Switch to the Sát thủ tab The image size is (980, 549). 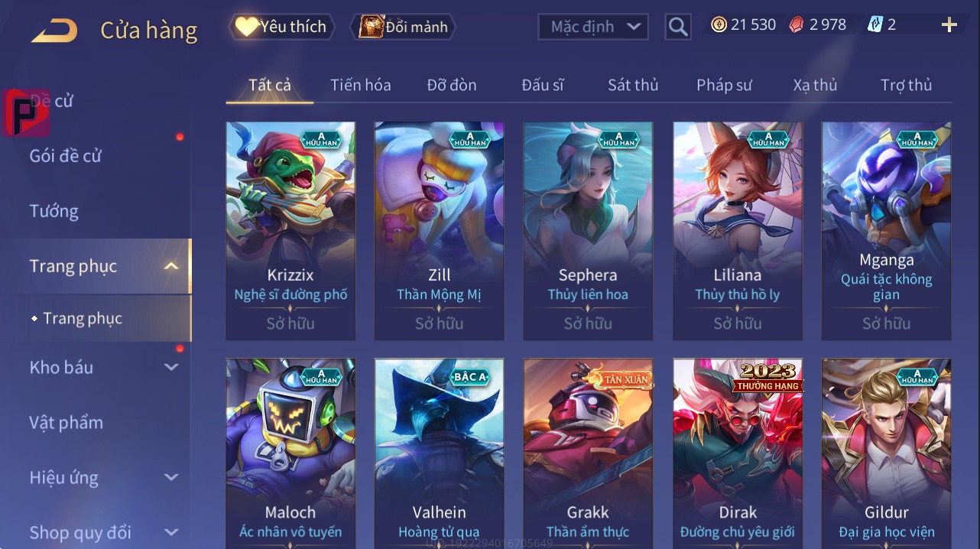[633, 85]
